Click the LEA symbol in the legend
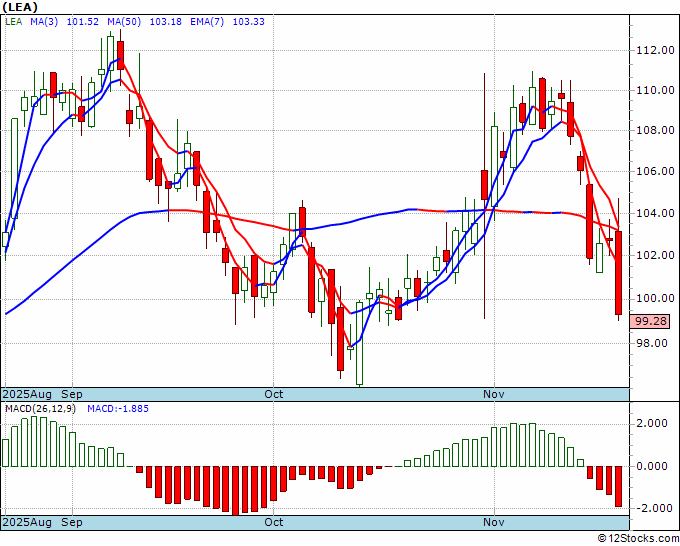The width and height of the screenshot is (680, 546). (x=13, y=21)
